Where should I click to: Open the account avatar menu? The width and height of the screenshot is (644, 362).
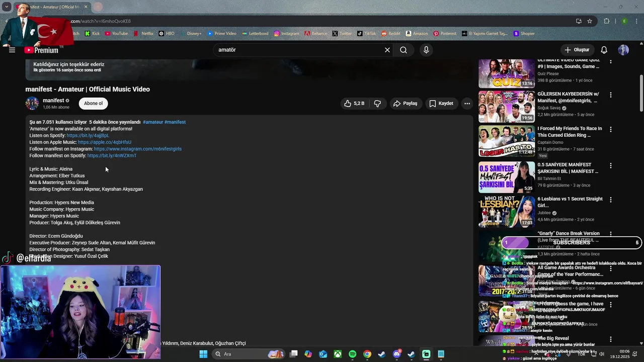[x=623, y=50]
